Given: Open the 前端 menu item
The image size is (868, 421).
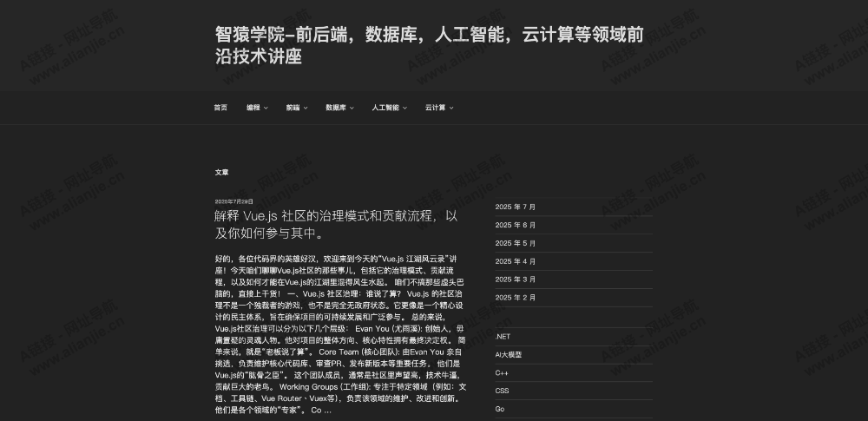Looking at the screenshot, I should [x=293, y=108].
